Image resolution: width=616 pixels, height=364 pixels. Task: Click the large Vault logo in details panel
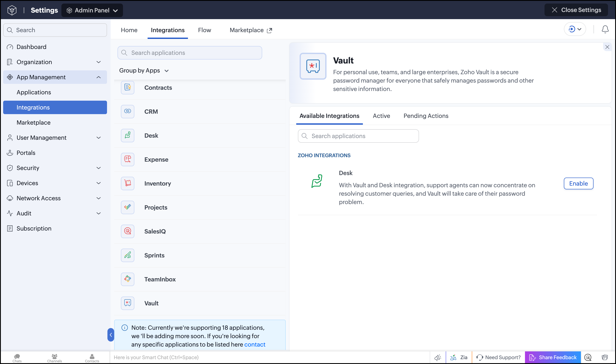[x=313, y=66]
